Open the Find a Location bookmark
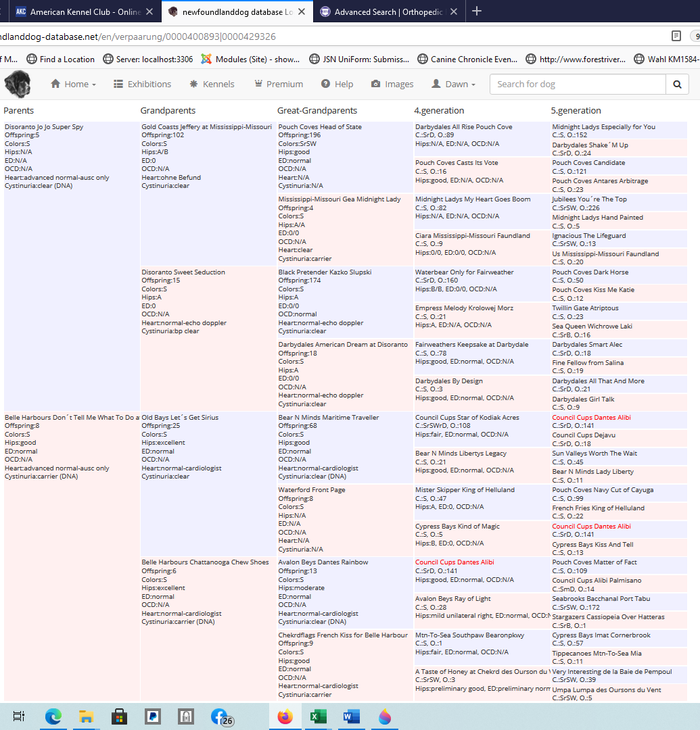700x730 pixels. click(x=60, y=59)
